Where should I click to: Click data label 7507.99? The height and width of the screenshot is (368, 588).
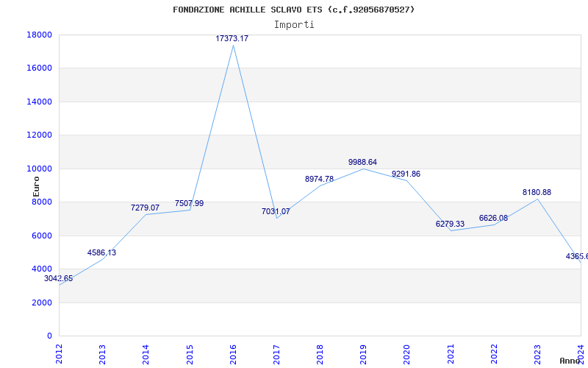[x=189, y=203]
